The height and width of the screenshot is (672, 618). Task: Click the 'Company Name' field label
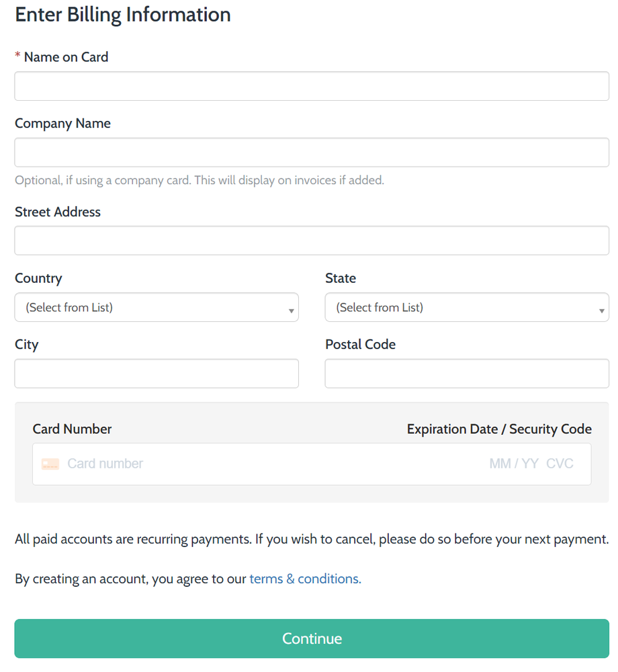(x=62, y=124)
